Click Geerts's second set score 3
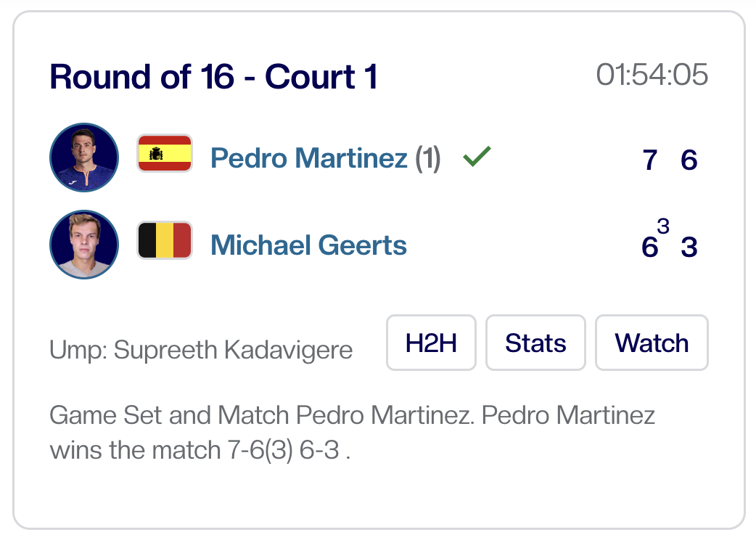This screenshot has width=756, height=540. tap(689, 247)
